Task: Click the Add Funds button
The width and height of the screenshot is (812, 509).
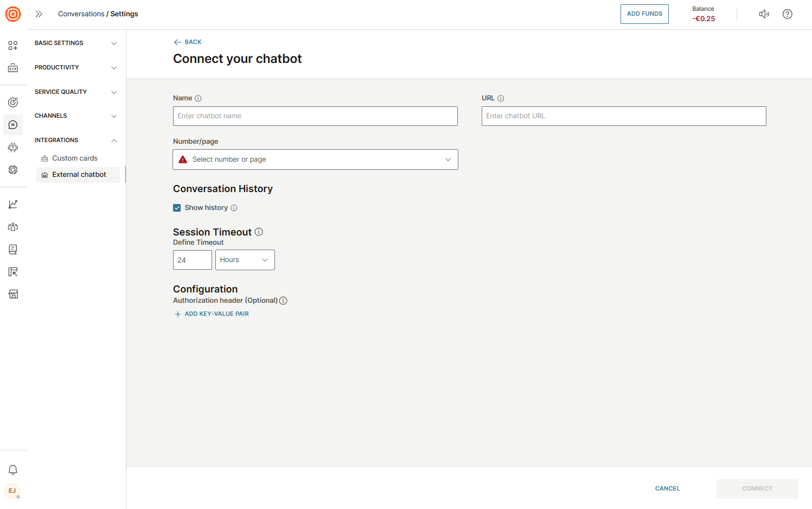Action: pyautogui.click(x=644, y=14)
